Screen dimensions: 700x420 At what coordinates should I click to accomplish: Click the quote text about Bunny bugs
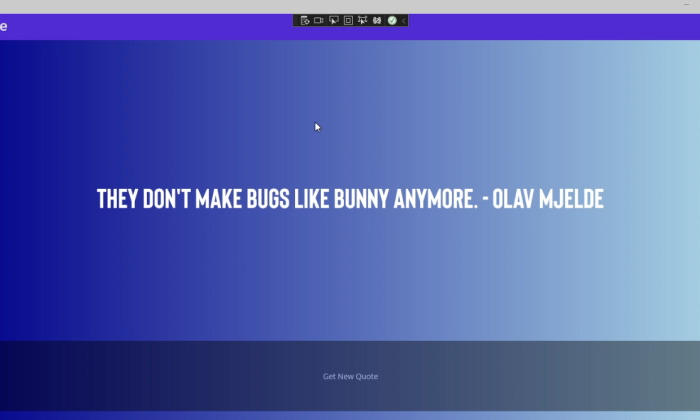click(x=350, y=199)
